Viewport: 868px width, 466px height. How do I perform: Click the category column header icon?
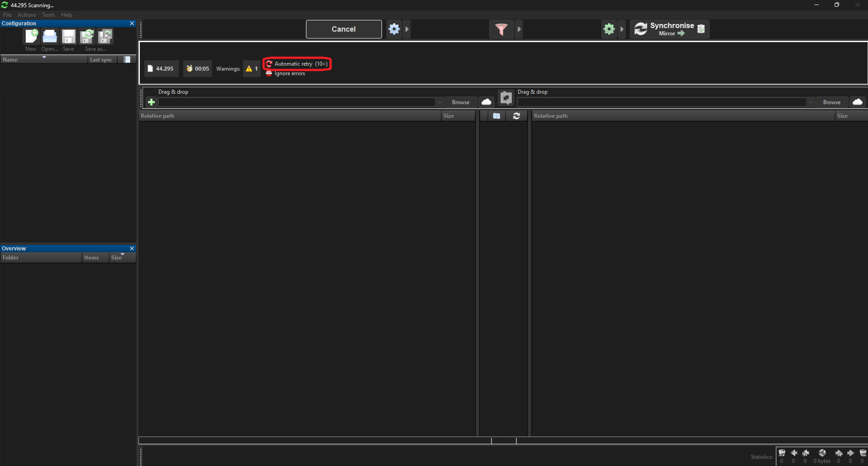[496, 116]
